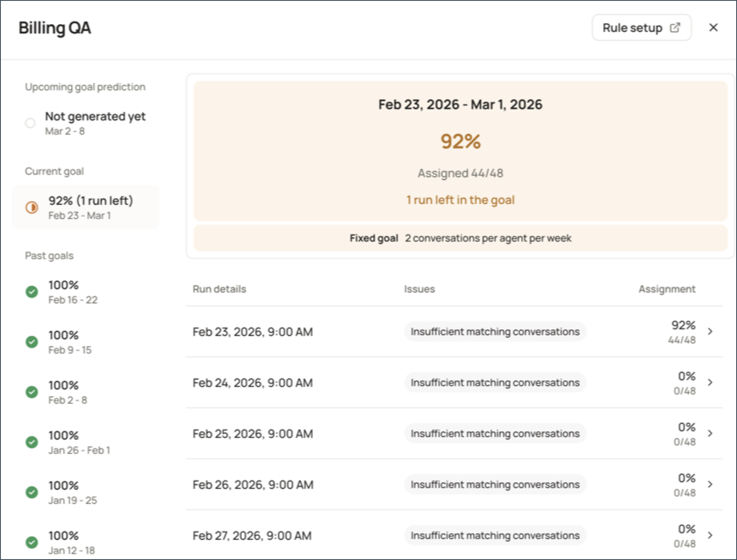The image size is (737, 560).
Task: Expand the Feb 25, 2026 run chevron
Action: 710,433
